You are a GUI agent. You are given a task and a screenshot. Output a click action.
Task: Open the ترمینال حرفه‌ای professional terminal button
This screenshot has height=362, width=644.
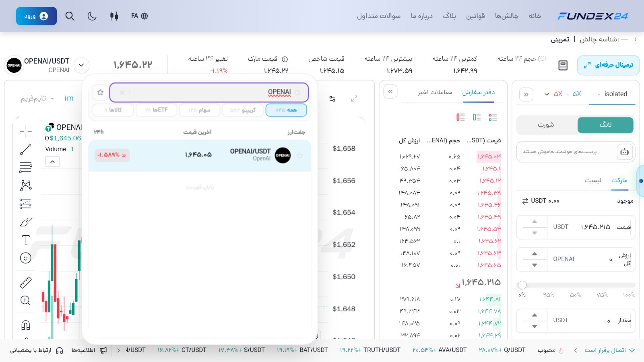tap(608, 65)
